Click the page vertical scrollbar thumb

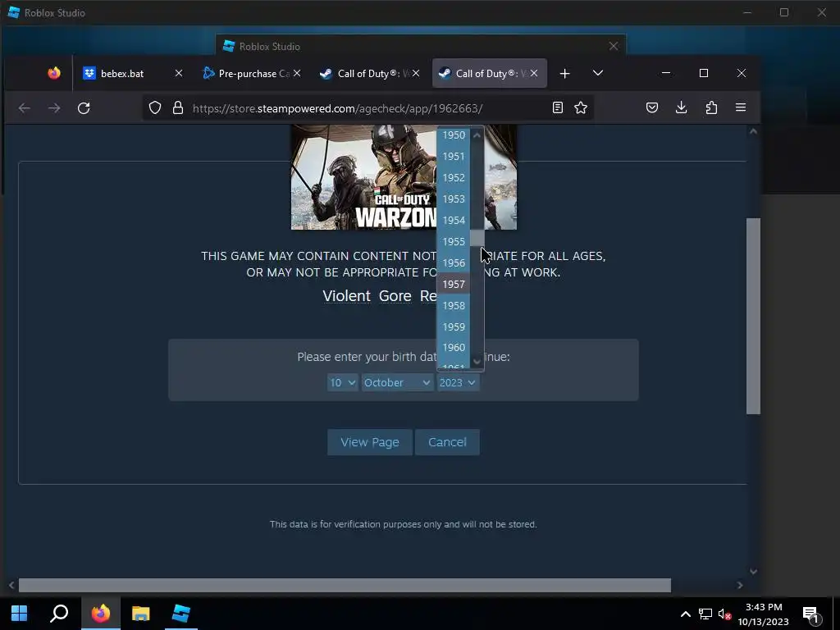click(753, 316)
